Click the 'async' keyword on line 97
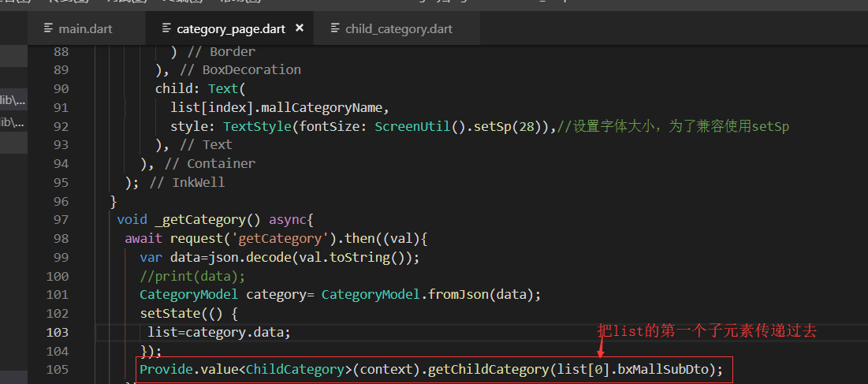The height and width of the screenshot is (384, 868). click(x=288, y=220)
